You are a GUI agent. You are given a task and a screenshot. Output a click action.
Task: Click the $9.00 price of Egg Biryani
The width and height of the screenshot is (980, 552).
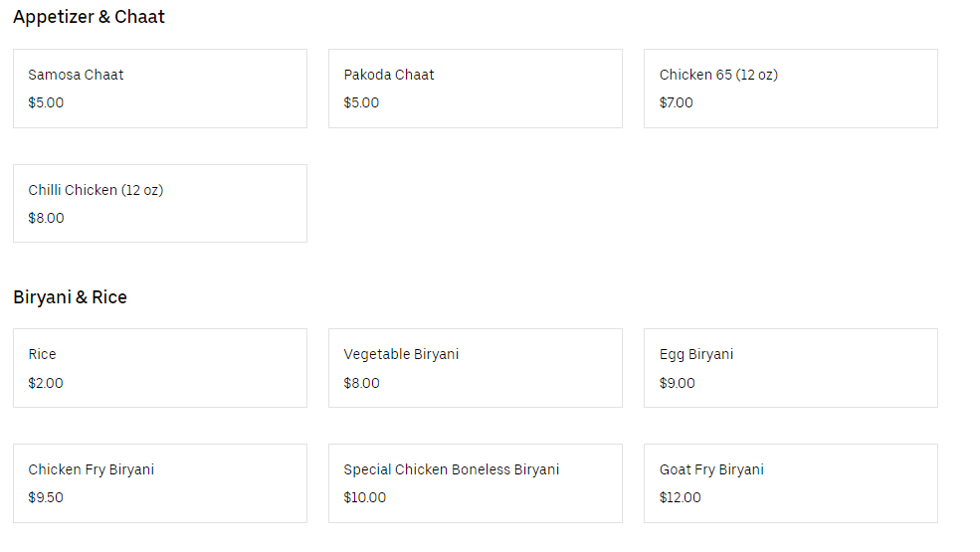pos(677,383)
